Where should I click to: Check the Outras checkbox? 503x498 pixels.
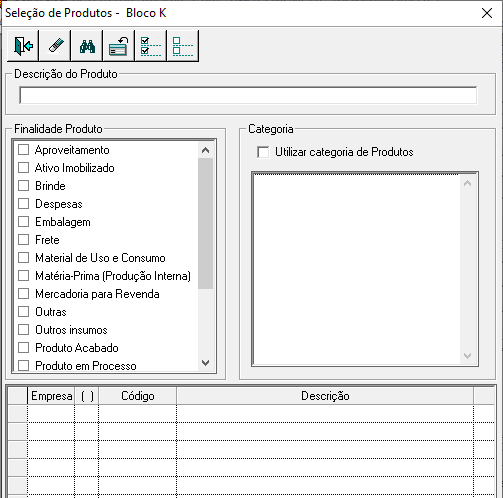click(x=23, y=312)
